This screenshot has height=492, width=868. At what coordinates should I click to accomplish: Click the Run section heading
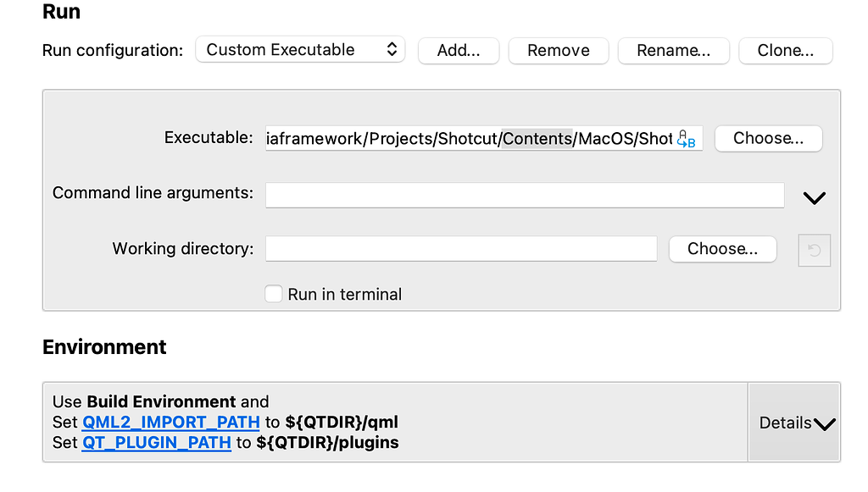[62, 12]
